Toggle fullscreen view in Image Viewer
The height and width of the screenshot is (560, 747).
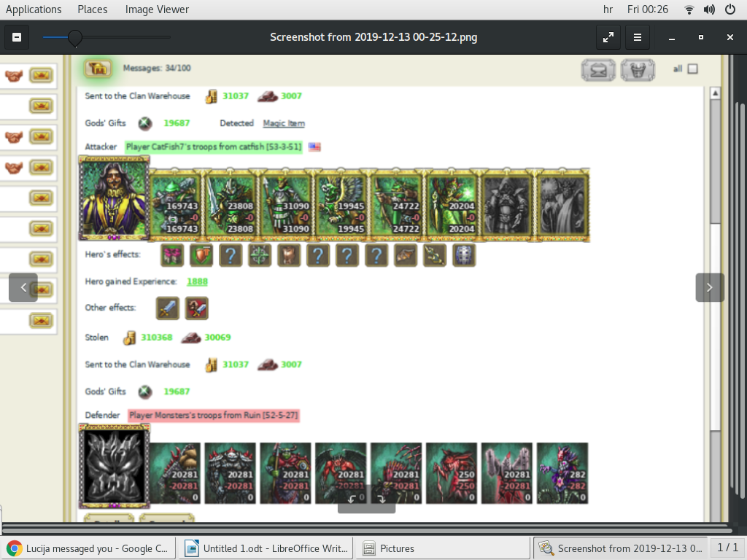608,37
